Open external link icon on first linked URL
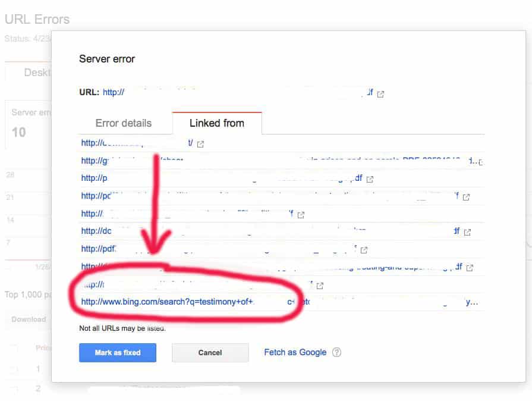532x401 pixels. coord(200,145)
